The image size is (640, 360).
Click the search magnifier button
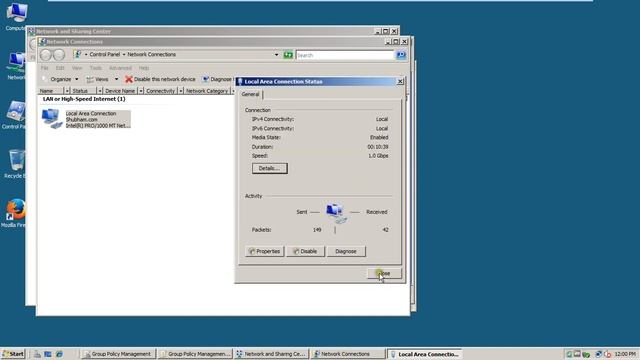[401, 55]
